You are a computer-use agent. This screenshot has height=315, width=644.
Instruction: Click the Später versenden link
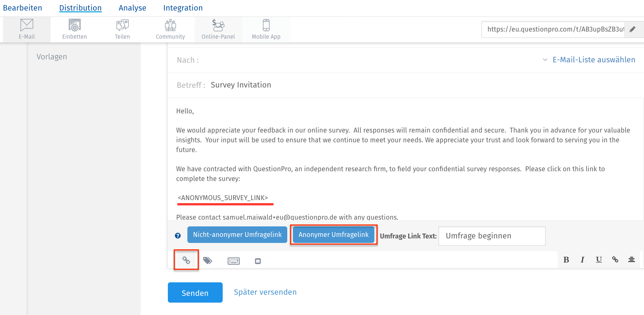[265, 292]
